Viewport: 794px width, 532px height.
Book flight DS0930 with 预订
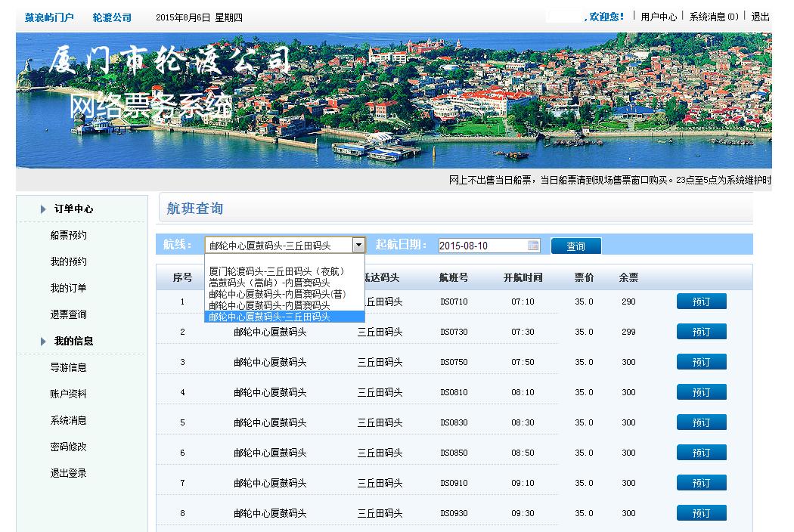[701, 513]
